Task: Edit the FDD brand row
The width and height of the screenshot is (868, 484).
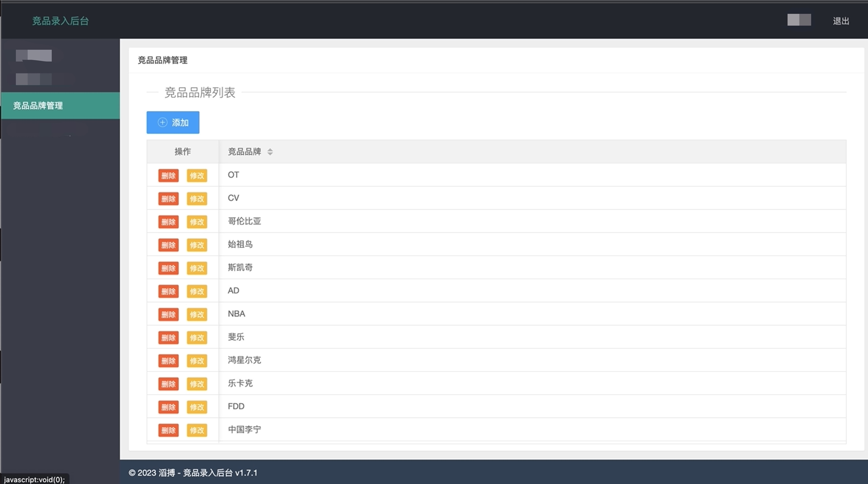Action: coord(197,407)
